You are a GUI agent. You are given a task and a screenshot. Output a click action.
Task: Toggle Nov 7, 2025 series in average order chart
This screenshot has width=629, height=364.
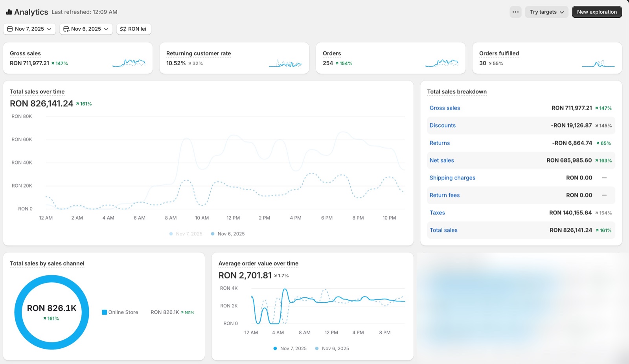pos(290,348)
